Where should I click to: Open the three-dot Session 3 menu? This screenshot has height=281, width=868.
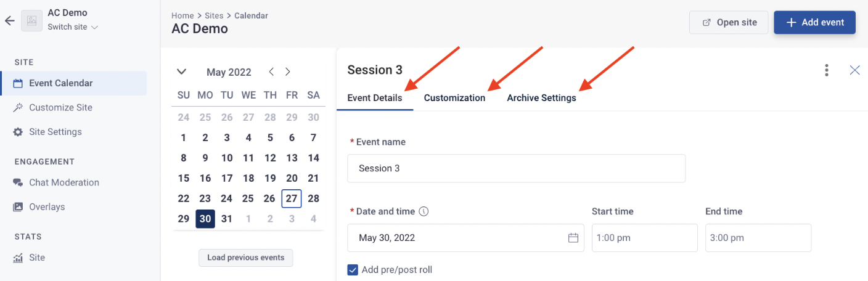(x=827, y=70)
